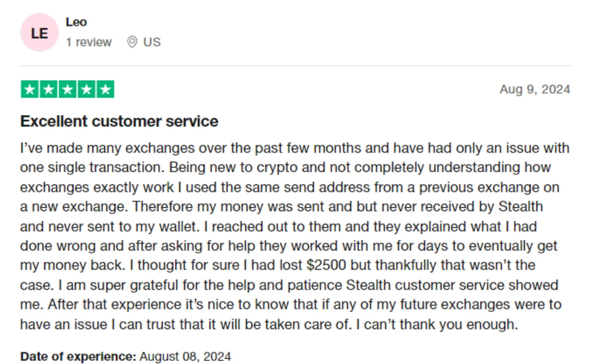Screen dimensions: 611x364
Task: Select the third green star
Action: 68,90
